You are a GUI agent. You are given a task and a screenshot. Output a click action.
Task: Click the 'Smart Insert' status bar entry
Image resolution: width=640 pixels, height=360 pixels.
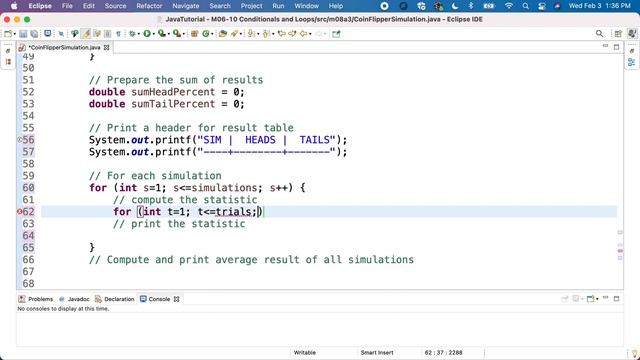point(377,352)
